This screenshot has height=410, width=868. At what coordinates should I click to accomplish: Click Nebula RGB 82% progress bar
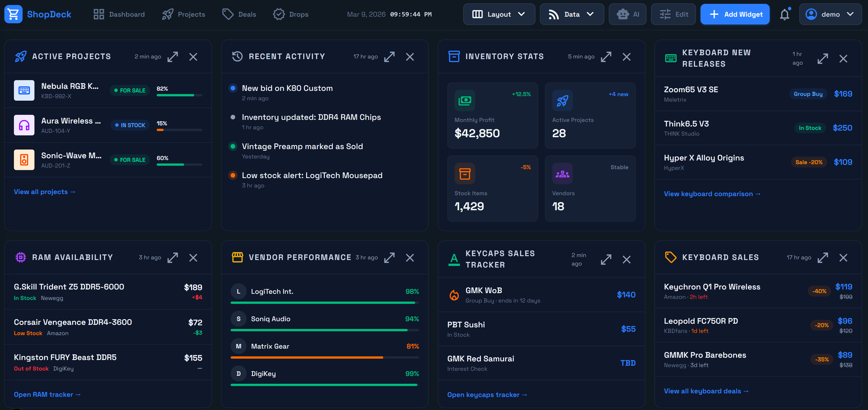pyautogui.click(x=179, y=95)
